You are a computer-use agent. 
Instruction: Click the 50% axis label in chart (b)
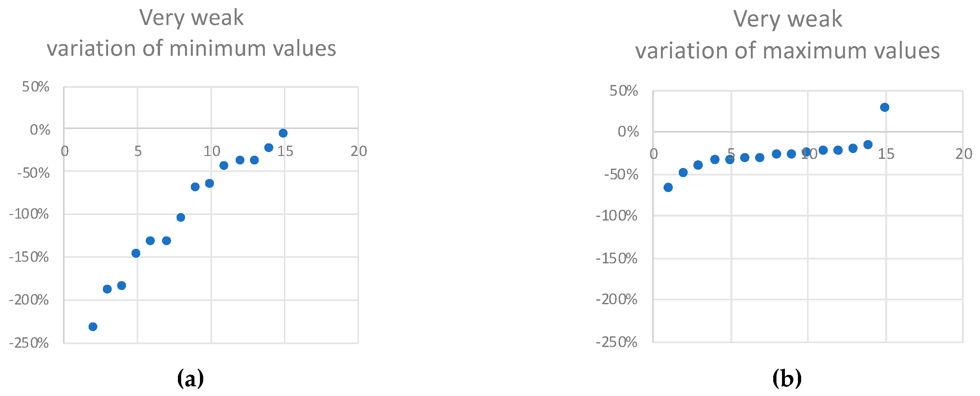click(624, 91)
